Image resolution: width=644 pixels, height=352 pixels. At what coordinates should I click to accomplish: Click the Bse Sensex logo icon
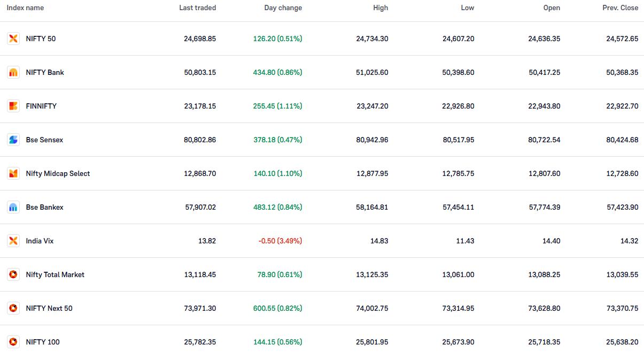tap(13, 140)
